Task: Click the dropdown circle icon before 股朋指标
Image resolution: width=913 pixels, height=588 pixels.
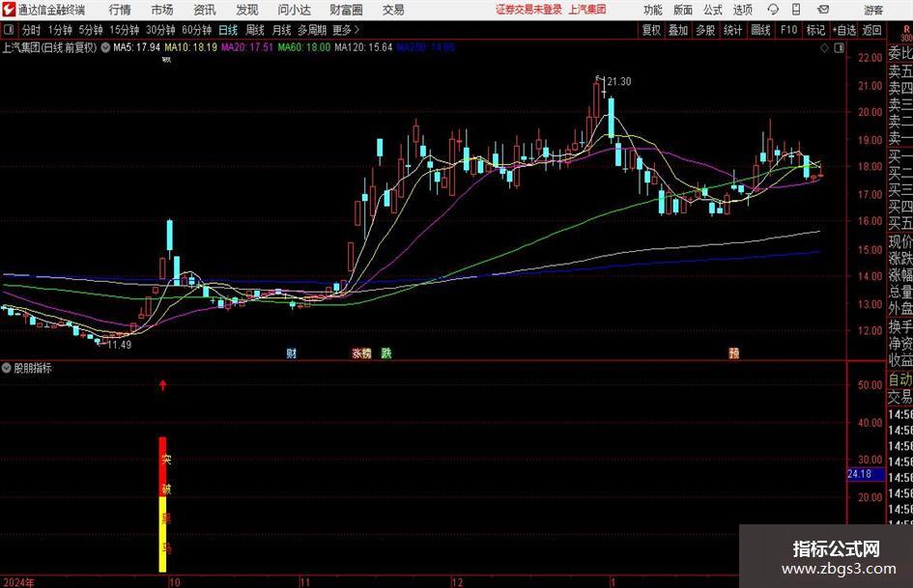Action: (x=7, y=368)
